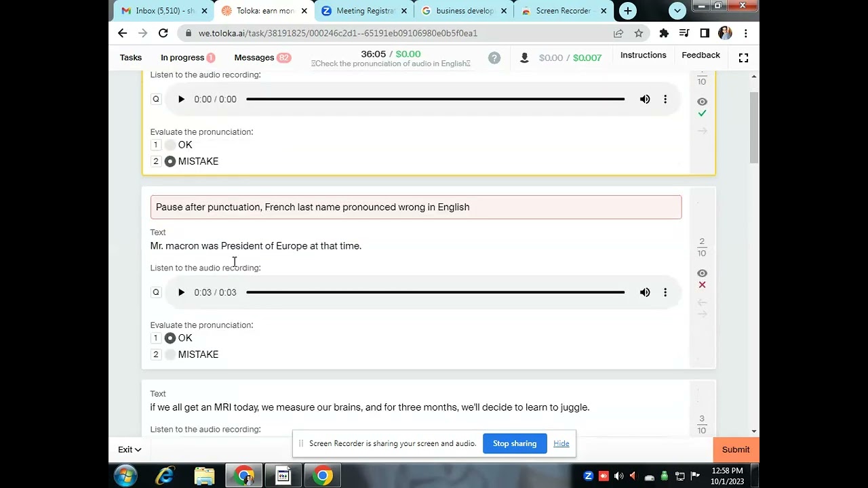The height and width of the screenshot is (488, 868).
Task: Open Windows Start menu
Action: 125,476
